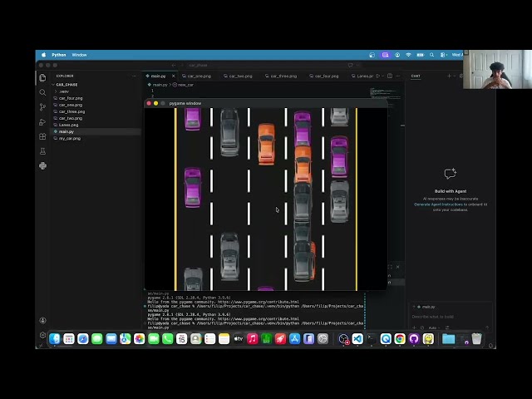Split the editor to the right
532x399 pixels.
pyautogui.click(x=390, y=76)
